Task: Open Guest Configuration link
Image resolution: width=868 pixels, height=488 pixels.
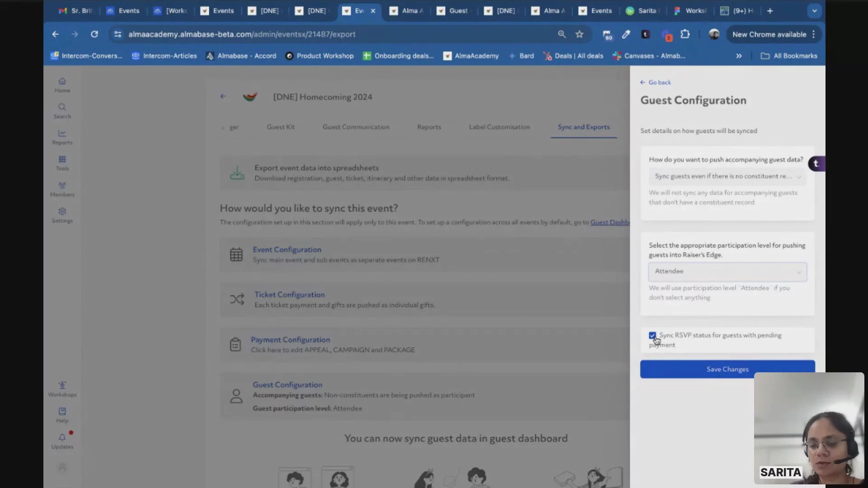Action: pyautogui.click(x=288, y=385)
